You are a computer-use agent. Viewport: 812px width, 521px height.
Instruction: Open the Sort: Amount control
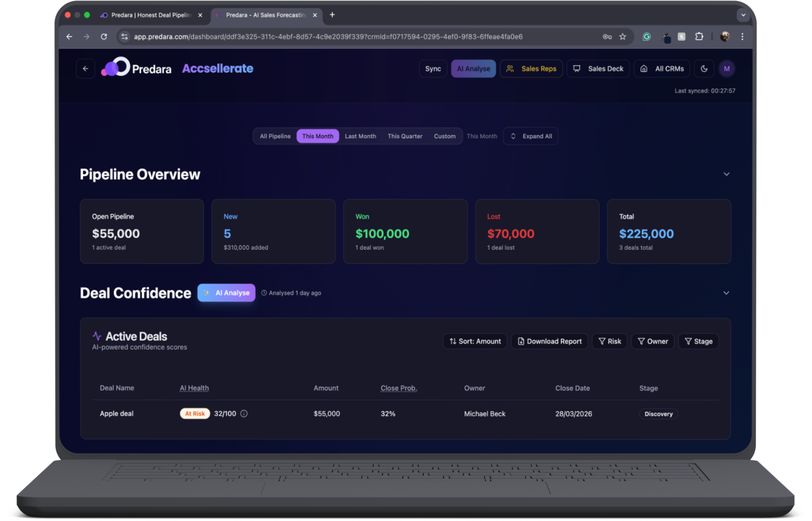click(475, 341)
